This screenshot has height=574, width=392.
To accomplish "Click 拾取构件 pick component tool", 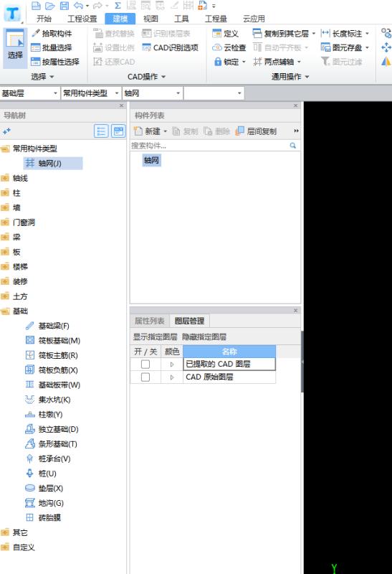I will pos(52,33).
